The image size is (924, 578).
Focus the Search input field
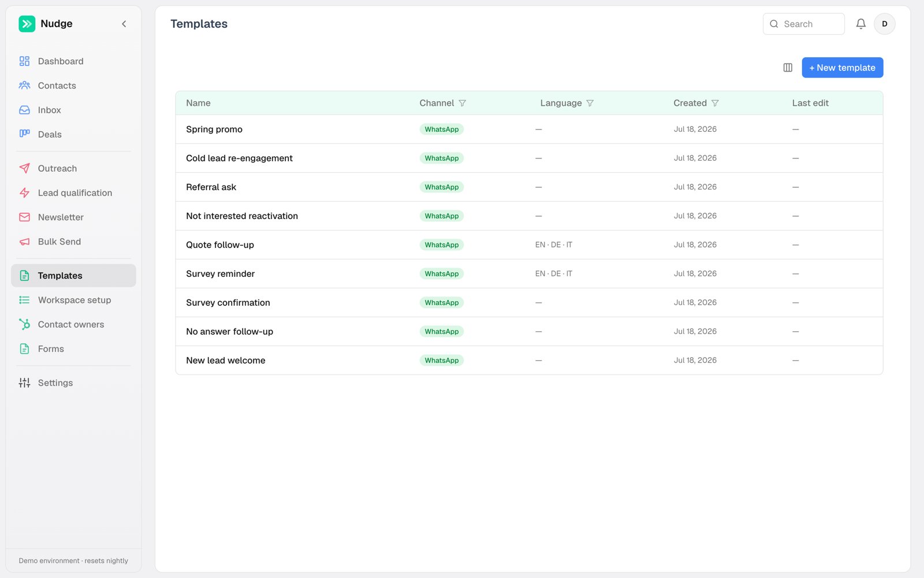pos(803,24)
